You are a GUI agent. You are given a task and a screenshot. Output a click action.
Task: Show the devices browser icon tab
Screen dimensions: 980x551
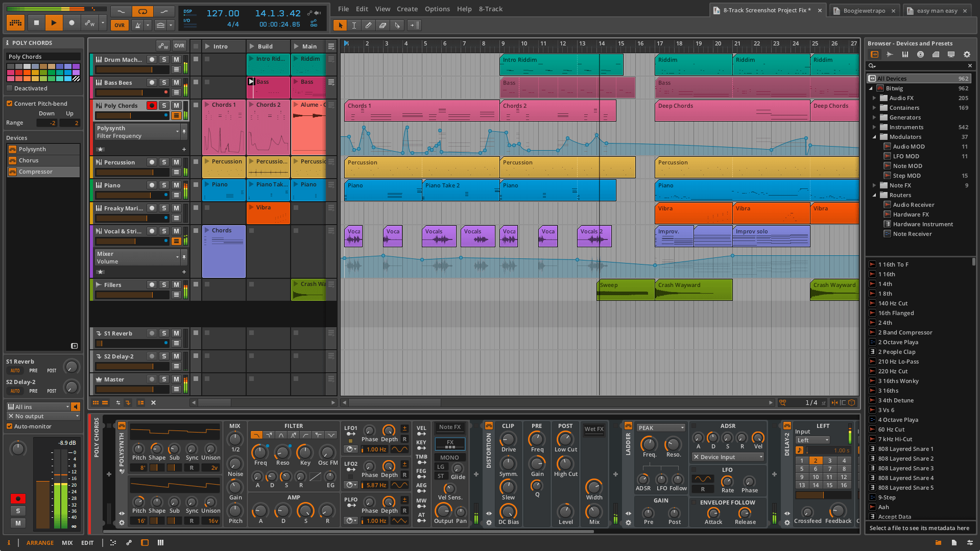tap(874, 54)
